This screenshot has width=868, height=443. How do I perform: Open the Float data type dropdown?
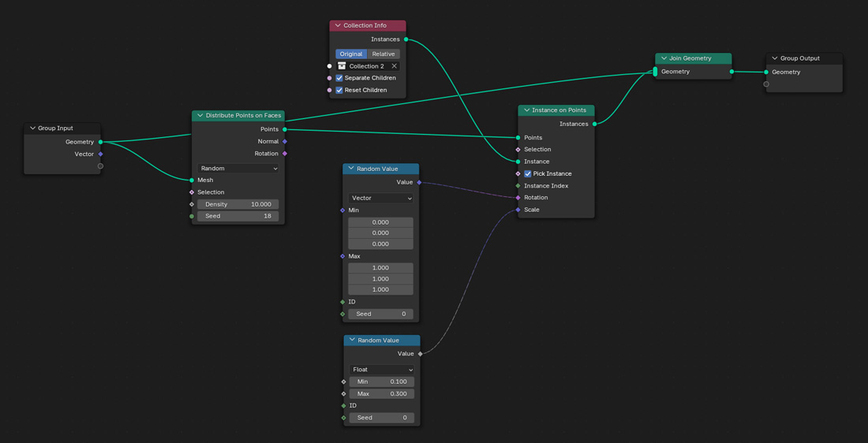382,370
